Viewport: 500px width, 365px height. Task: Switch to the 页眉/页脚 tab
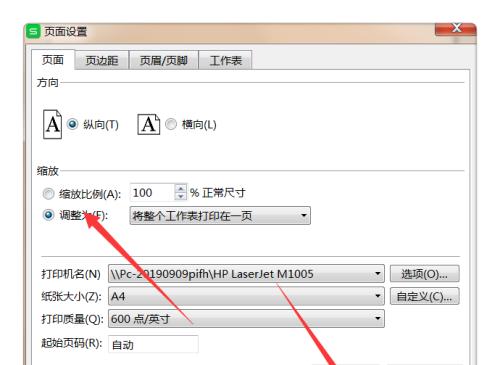tap(164, 60)
